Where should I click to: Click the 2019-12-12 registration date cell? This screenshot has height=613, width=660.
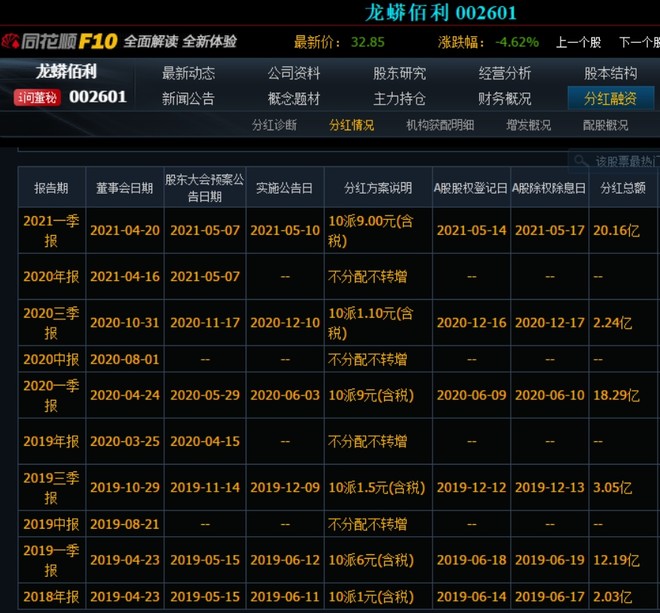471,488
